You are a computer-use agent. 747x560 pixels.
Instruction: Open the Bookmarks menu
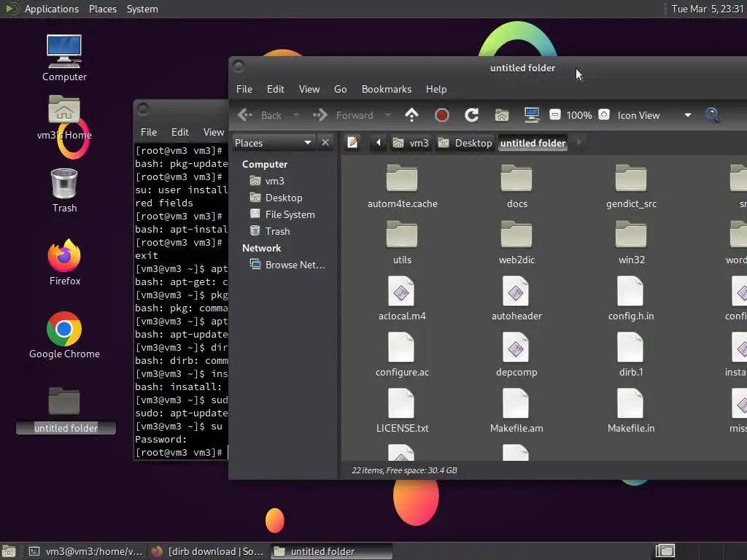click(387, 89)
